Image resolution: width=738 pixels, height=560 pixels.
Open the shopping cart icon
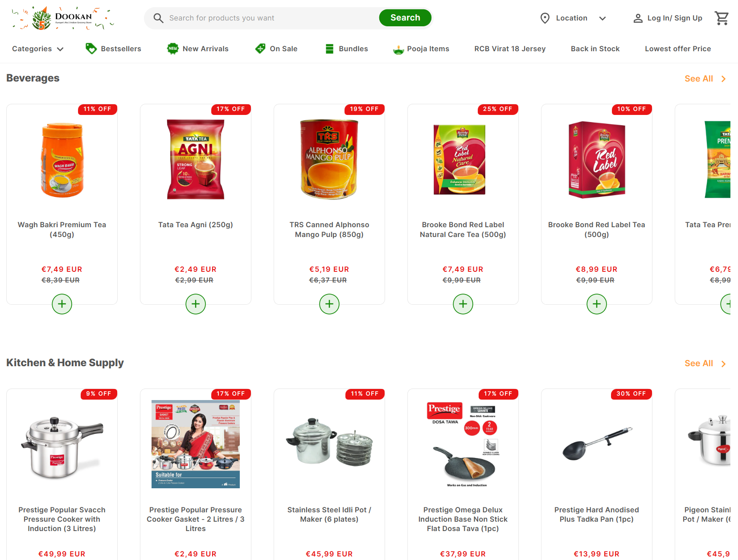pyautogui.click(x=722, y=18)
